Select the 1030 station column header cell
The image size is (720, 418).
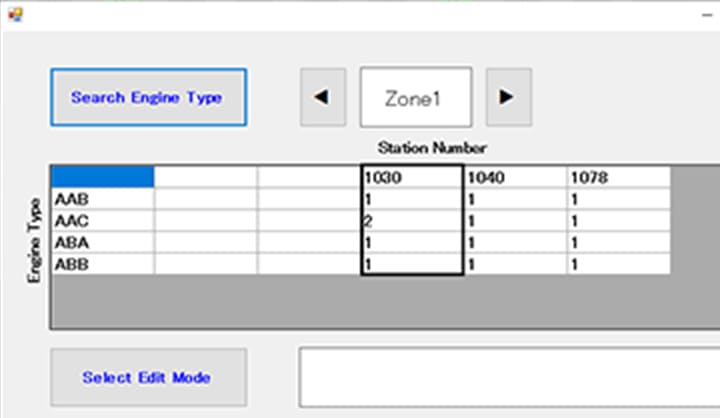[411, 177]
